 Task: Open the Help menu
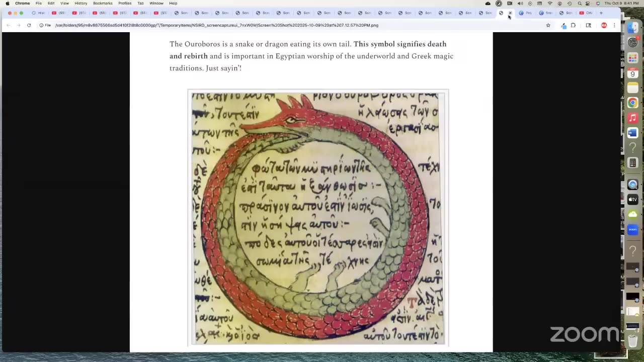click(x=173, y=3)
